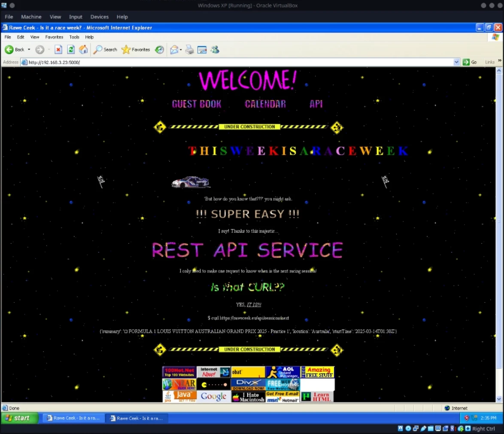The image size is (504, 434).
Task: Open the Favorites star toolbar button
Action: pyautogui.click(x=136, y=50)
